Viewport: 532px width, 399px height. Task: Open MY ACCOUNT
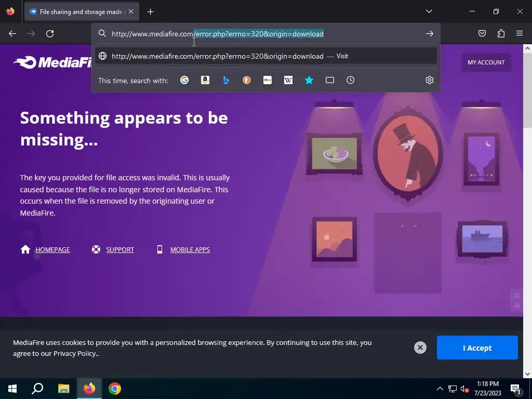486,62
